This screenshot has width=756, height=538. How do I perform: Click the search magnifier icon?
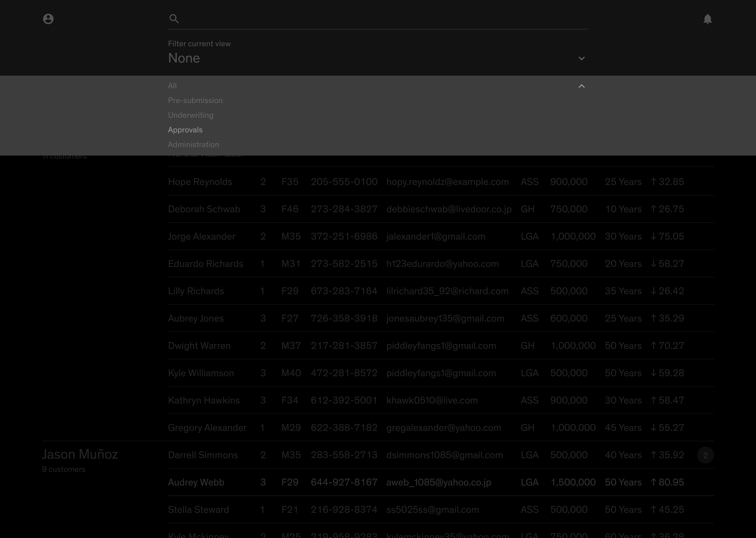click(174, 19)
